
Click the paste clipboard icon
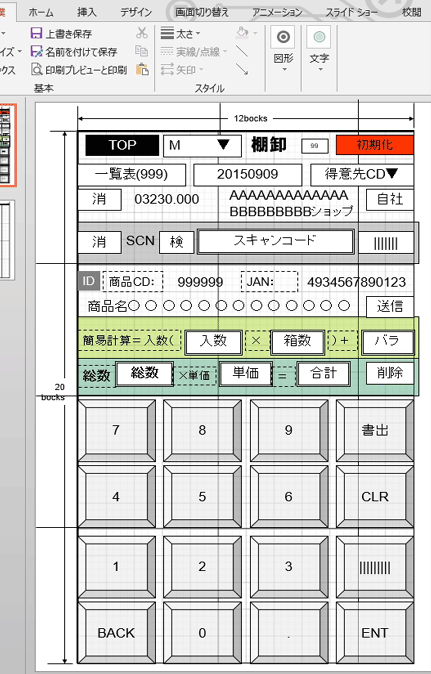142,70
